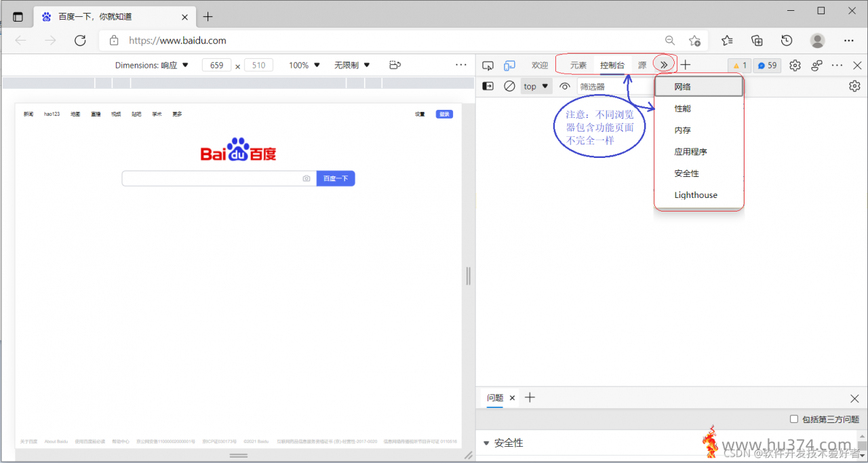Open the 100% zoom dropdown
Image resolution: width=868 pixels, height=463 pixels.
(304, 65)
